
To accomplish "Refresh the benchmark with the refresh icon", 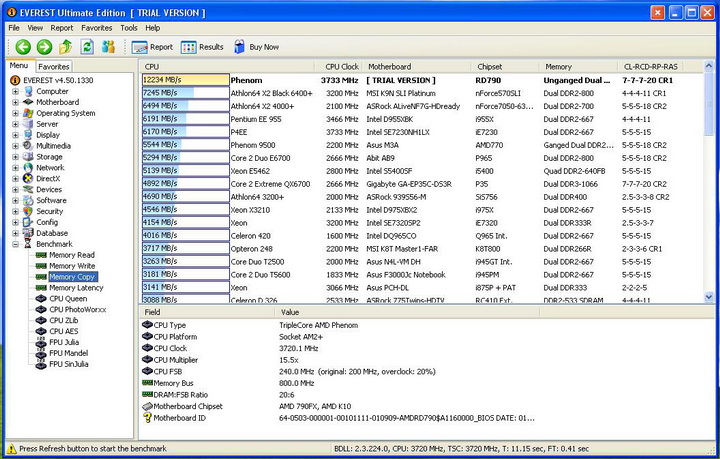I will pos(87,47).
